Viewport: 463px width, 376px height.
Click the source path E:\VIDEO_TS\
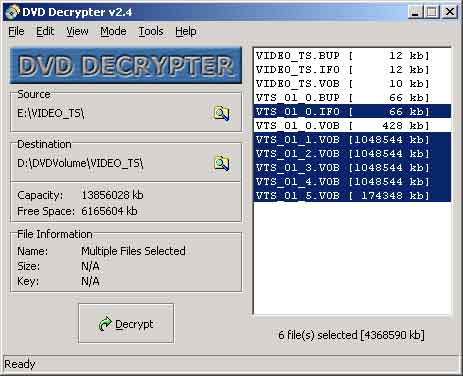click(51, 114)
